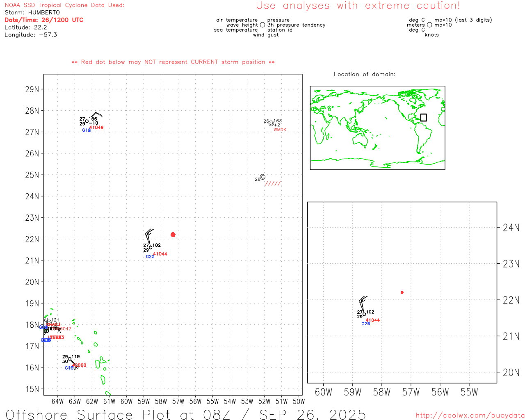Screen dimensions: 525x420
Task: Click red station label WMDK
Action: pyautogui.click(x=280, y=130)
